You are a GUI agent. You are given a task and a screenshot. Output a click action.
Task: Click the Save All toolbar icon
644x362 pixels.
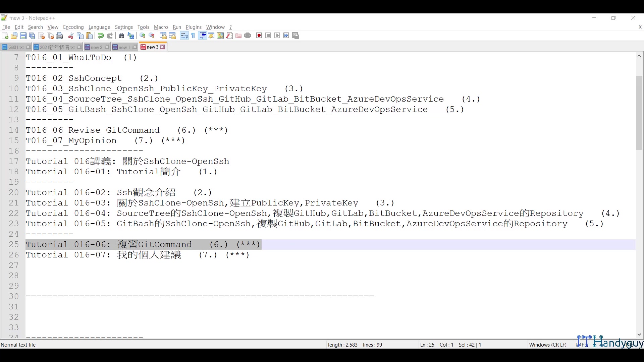coord(32,36)
